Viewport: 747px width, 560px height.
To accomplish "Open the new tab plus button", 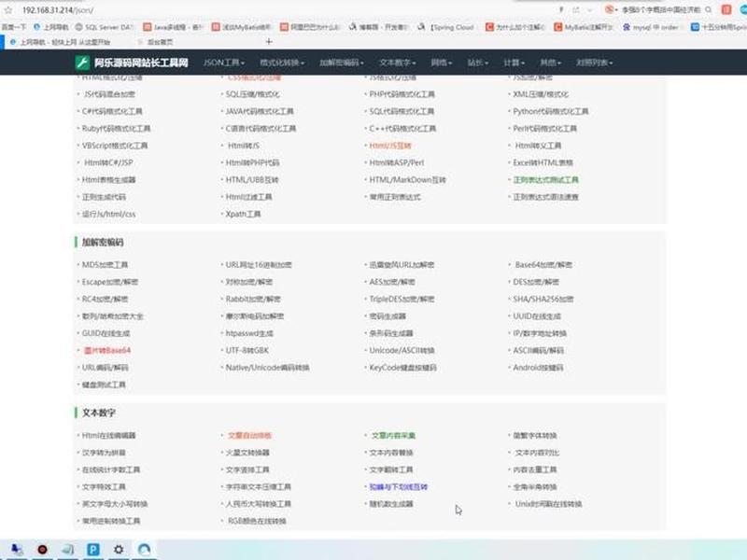I will (269, 41).
